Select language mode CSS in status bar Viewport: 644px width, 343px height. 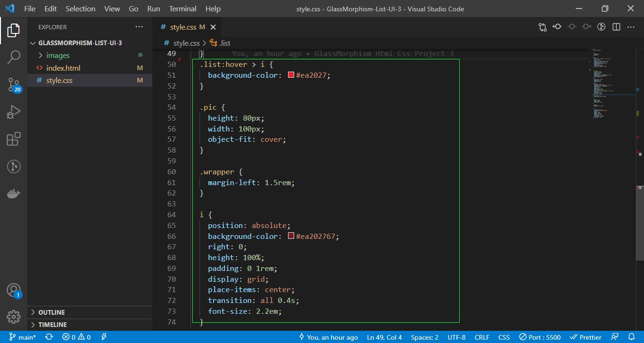pos(504,337)
